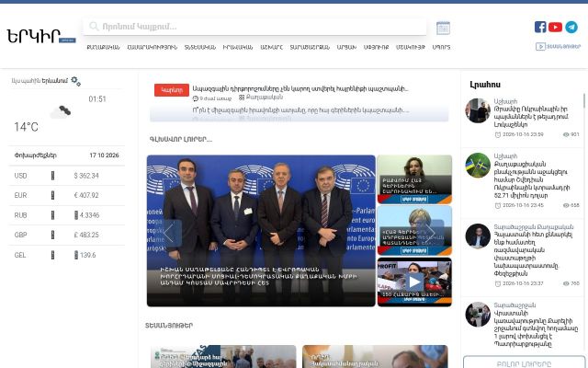The height and width of the screenshot is (368, 588).
Task: Play the '150' protest video thumbnail
Action: pos(414,282)
